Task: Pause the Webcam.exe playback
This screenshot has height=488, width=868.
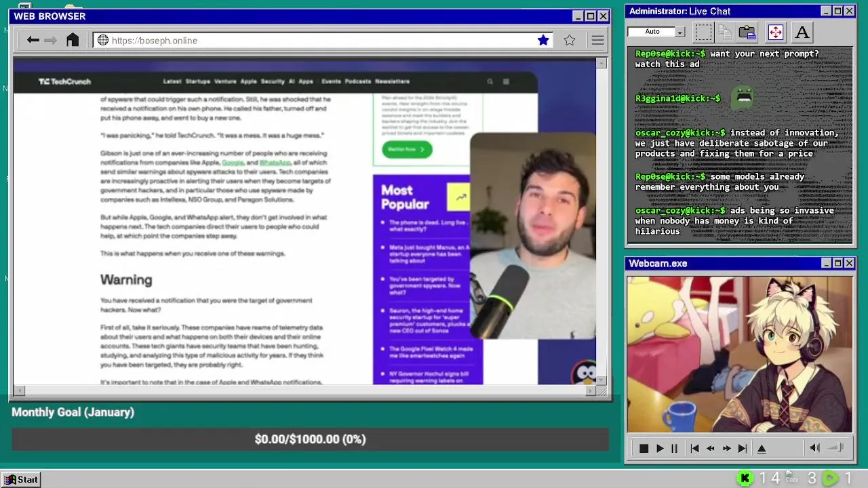Action: click(x=674, y=449)
